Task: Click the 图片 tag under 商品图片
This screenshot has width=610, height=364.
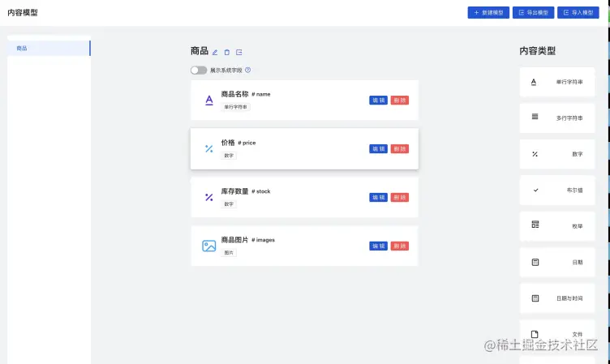Action: coord(229,253)
